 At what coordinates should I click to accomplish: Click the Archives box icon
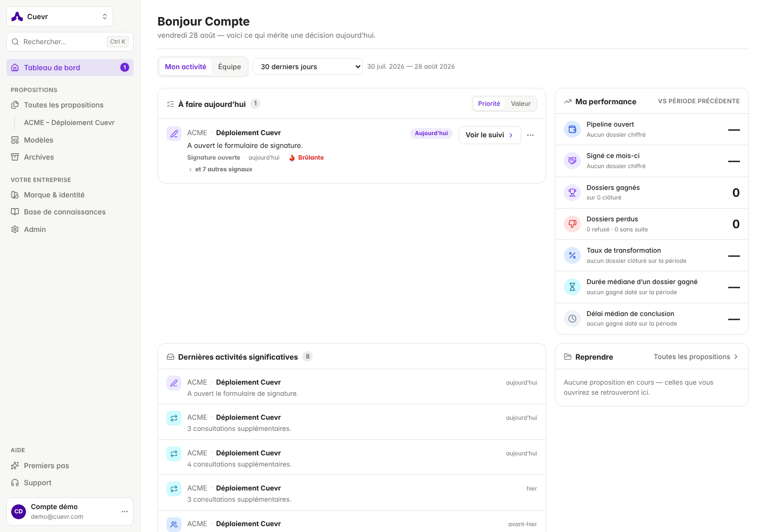pos(15,157)
